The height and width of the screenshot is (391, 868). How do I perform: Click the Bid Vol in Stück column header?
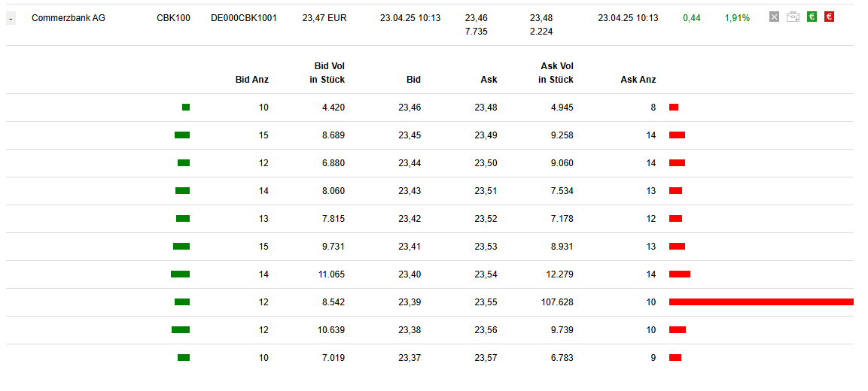327,73
